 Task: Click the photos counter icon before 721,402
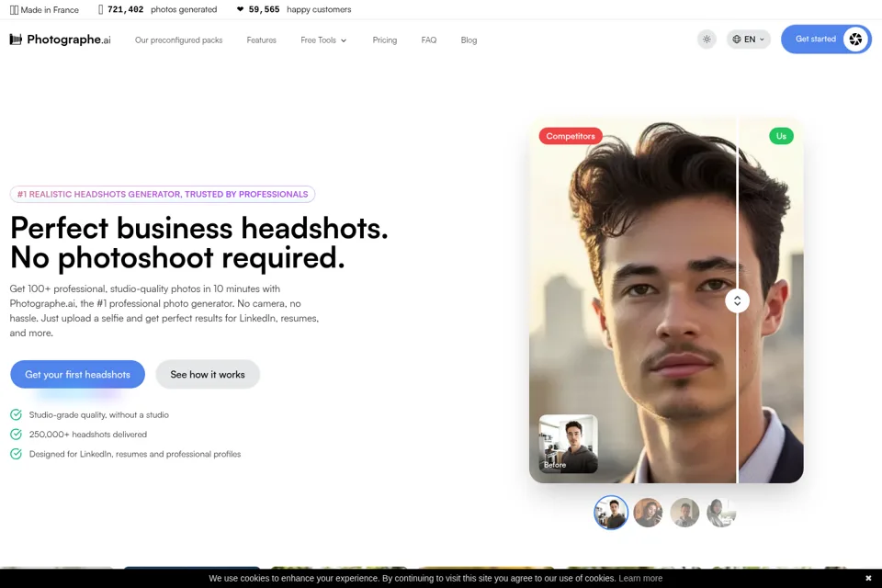pyautogui.click(x=101, y=9)
